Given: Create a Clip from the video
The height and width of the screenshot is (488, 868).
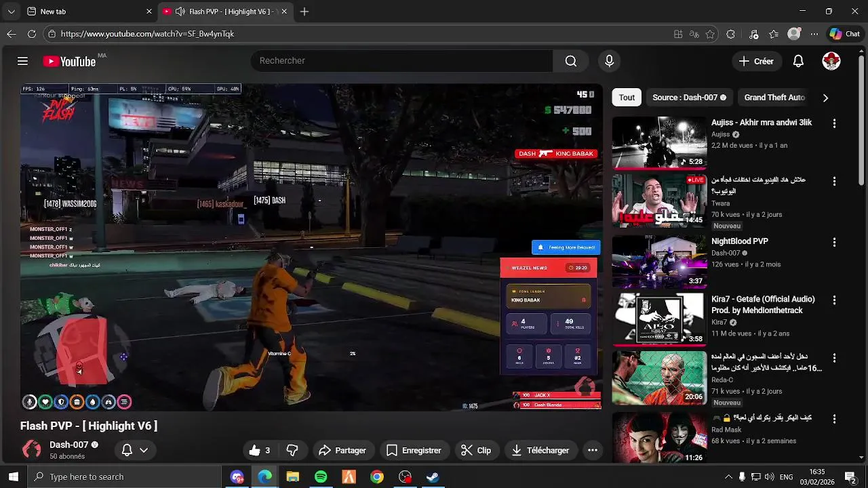Looking at the screenshot, I should [475, 450].
